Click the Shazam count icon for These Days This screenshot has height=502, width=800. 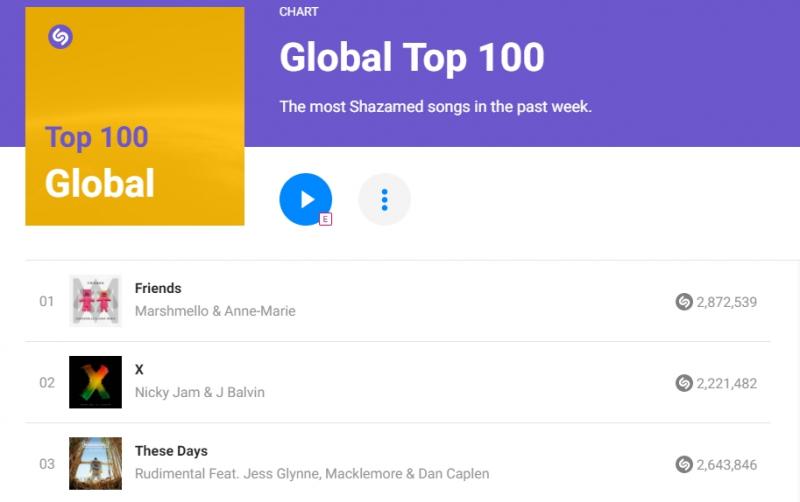[684, 464]
